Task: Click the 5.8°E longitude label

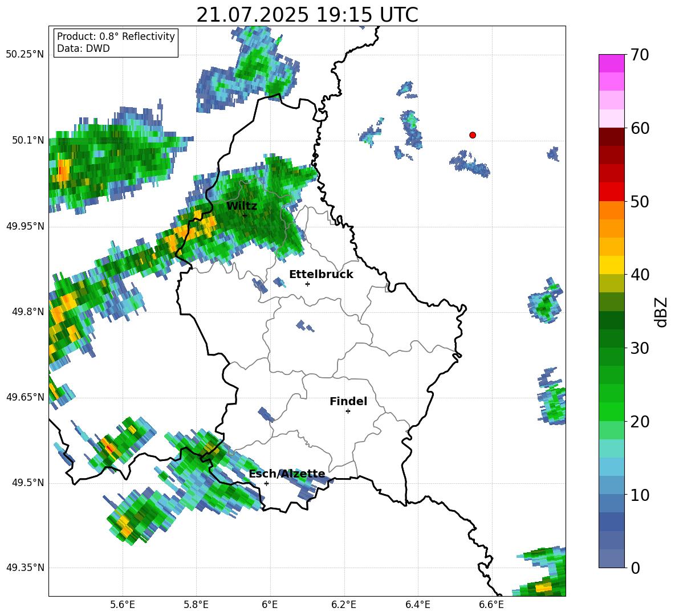Action: [196, 606]
